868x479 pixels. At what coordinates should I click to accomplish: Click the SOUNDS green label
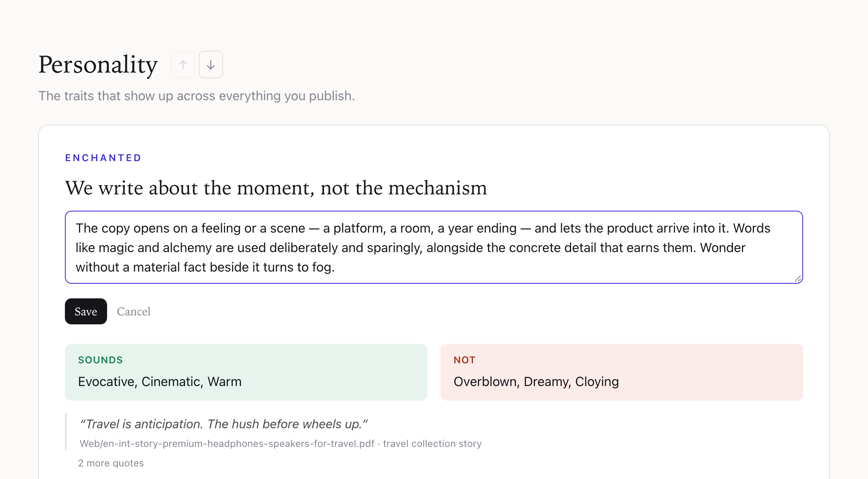100,360
